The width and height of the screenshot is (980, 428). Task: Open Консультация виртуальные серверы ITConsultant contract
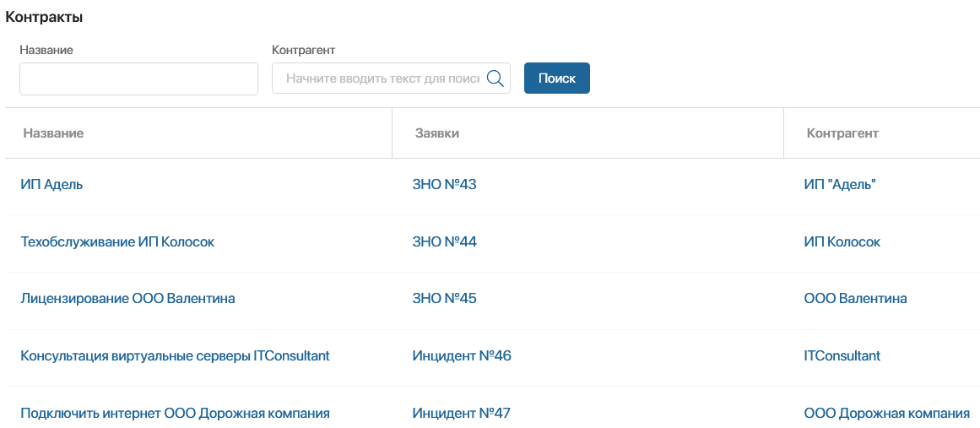175,356
